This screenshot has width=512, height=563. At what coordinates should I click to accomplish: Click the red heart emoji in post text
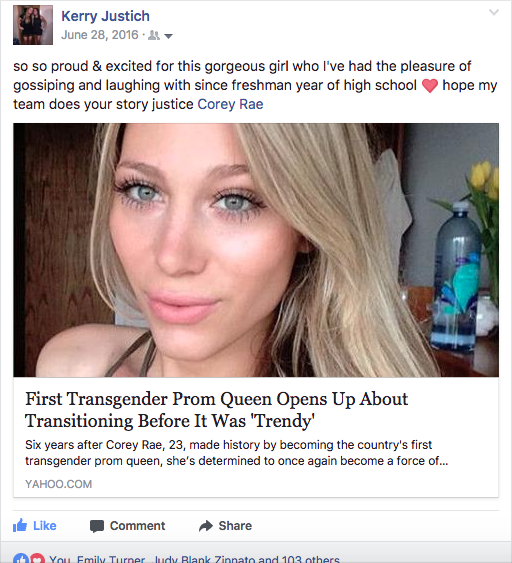[x=429, y=86]
